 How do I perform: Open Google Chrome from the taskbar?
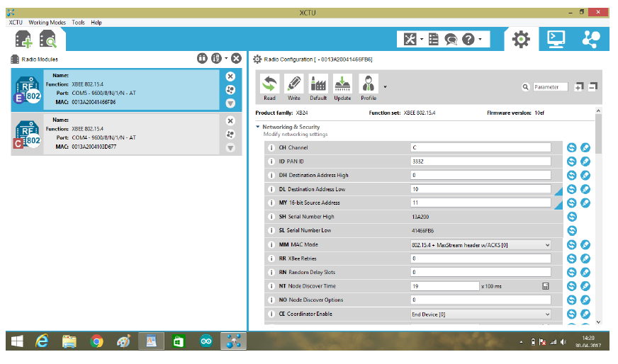click(96, 341)
